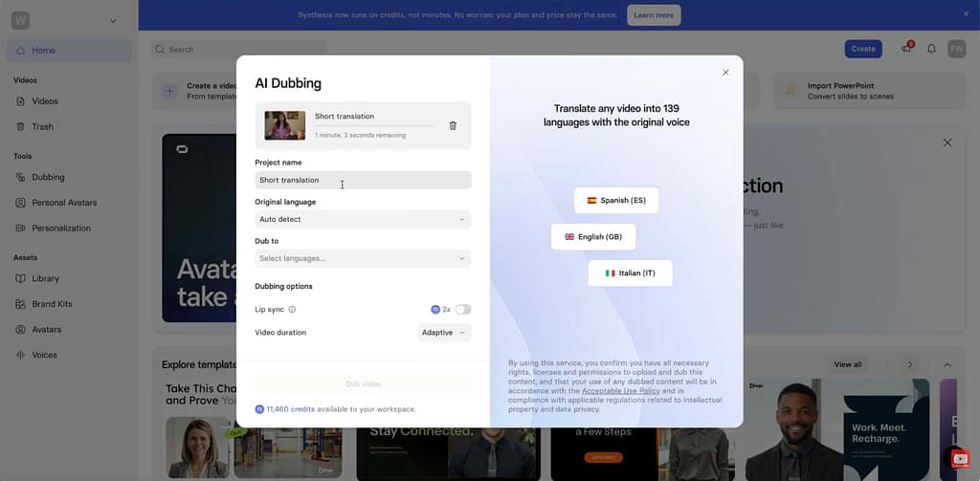980x481 pixels.
Task: Open the Acceptable Use Policy link
Action: [x=620, y=390]
